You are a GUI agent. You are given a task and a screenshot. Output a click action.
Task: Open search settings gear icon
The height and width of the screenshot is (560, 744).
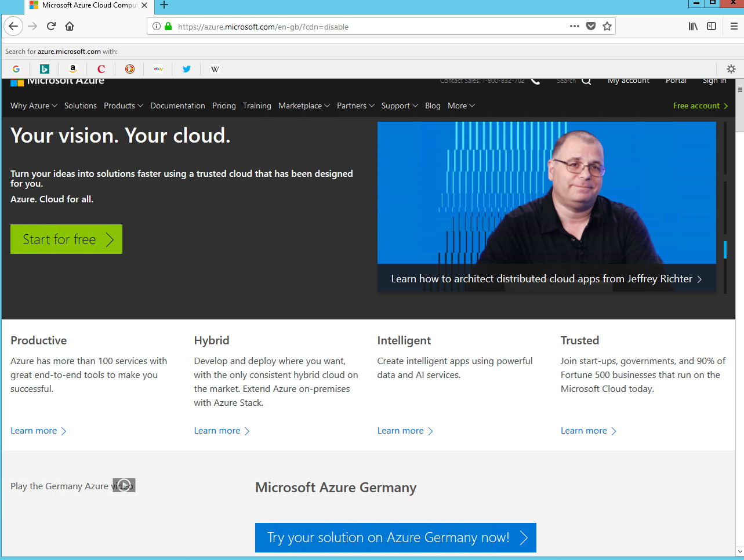click(731, 69)
